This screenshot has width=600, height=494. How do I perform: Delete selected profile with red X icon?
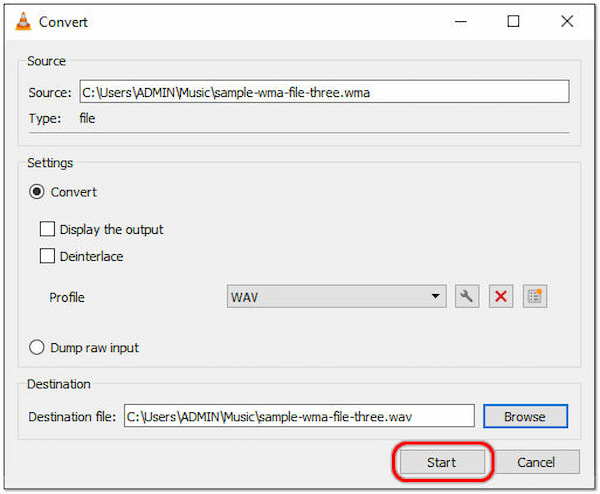pyautogui.click(x=501, y=296)
